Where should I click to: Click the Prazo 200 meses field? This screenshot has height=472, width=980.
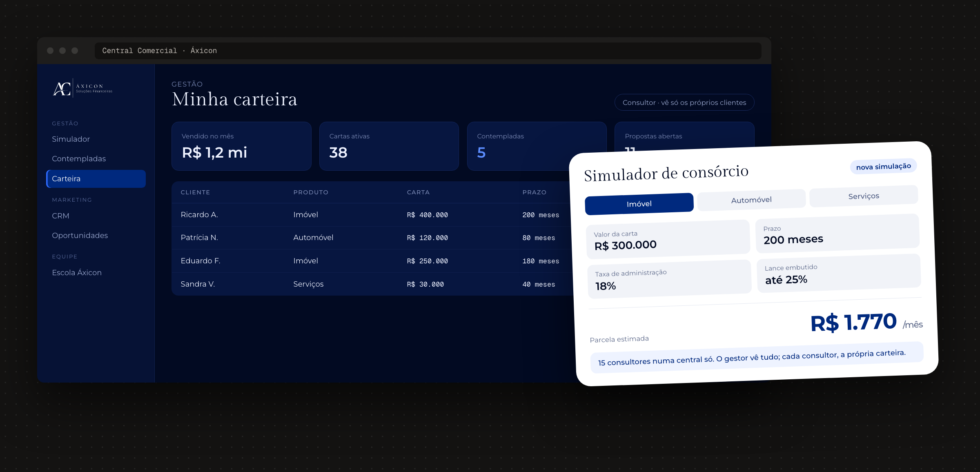tap(837, 234)
